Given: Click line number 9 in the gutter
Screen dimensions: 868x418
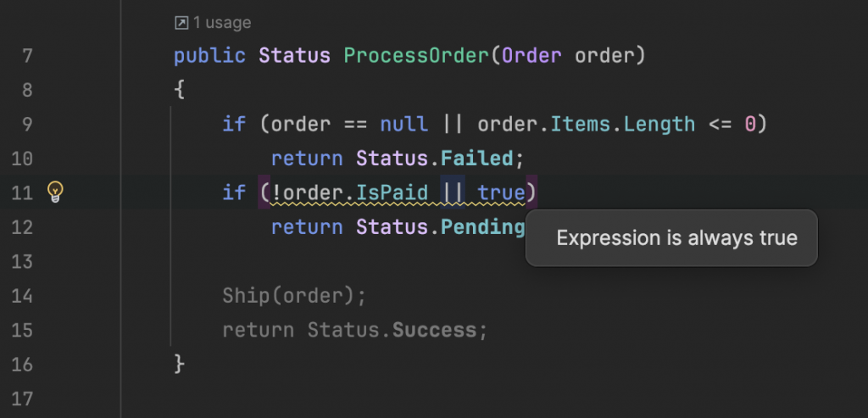Looking at the screenshot, I should [27, 124].
